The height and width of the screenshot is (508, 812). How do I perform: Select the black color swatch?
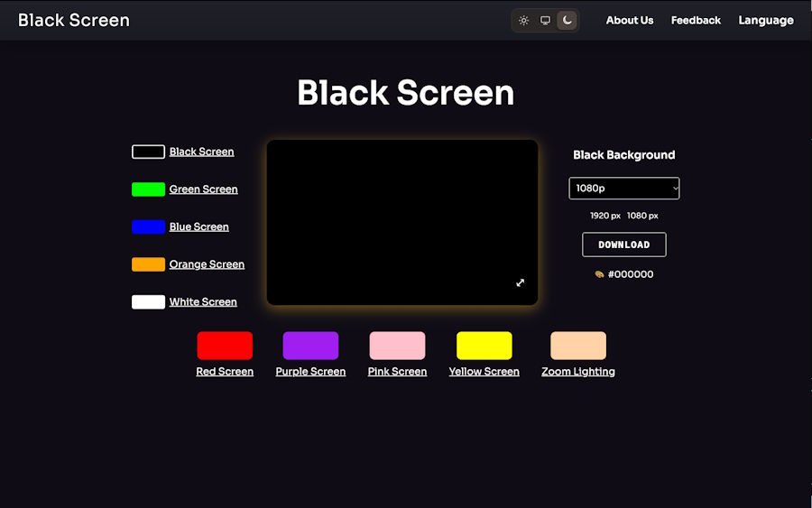pyautogui.click(x=148, y=152)
